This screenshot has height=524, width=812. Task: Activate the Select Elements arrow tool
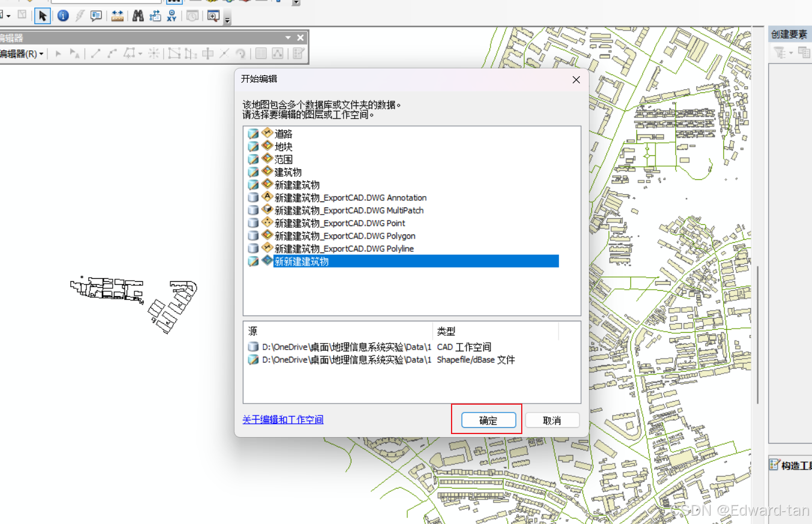coord(42,16)
